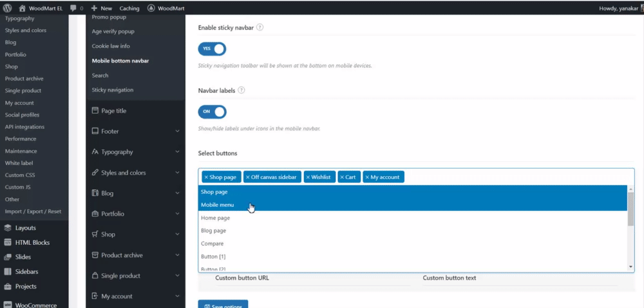Click the Blog section icon
The image size is (644, 308).
(95, 193)
